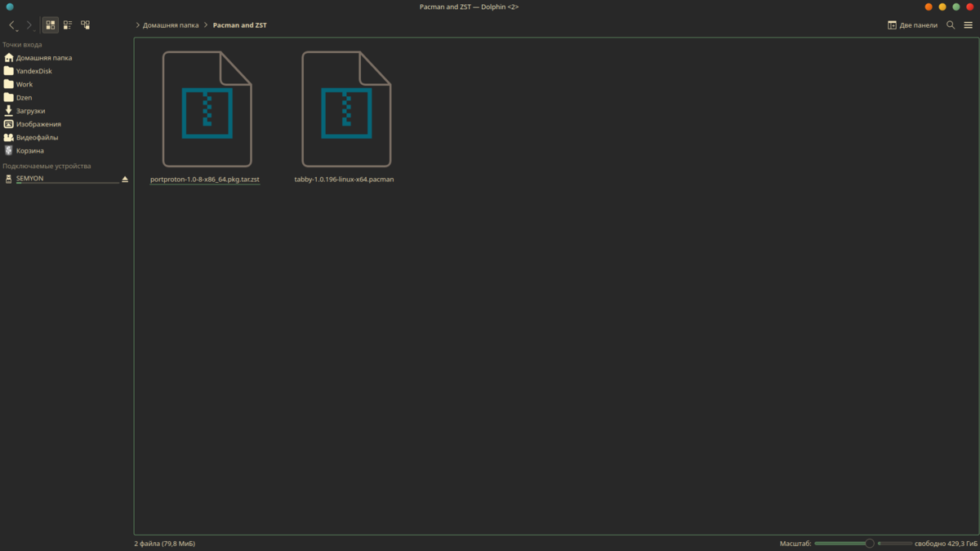The height and width of the screenshot is (551, 980).
Task: Click the yellow window control button
Action: pos(942,7)
